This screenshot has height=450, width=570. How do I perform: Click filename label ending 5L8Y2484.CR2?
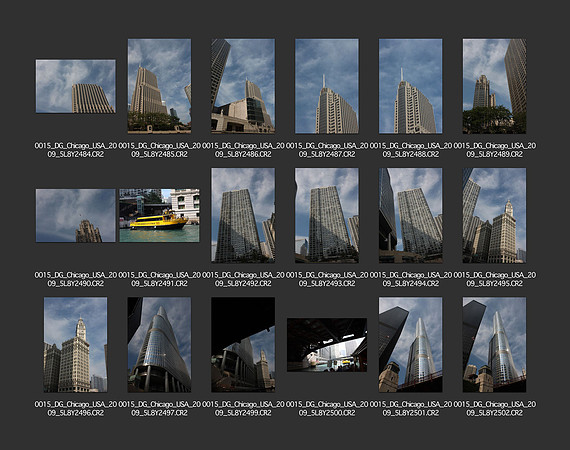tap(76, 150)
